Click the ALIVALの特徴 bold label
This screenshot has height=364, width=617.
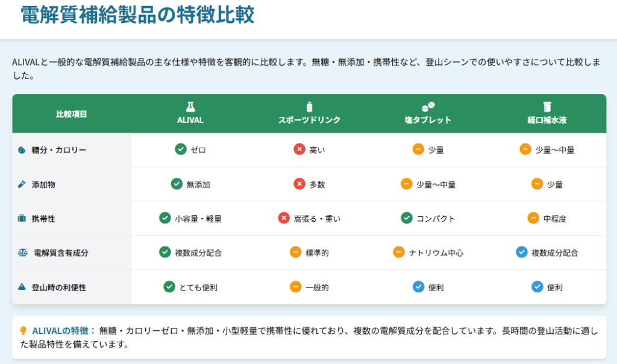(x=63, y=330)
